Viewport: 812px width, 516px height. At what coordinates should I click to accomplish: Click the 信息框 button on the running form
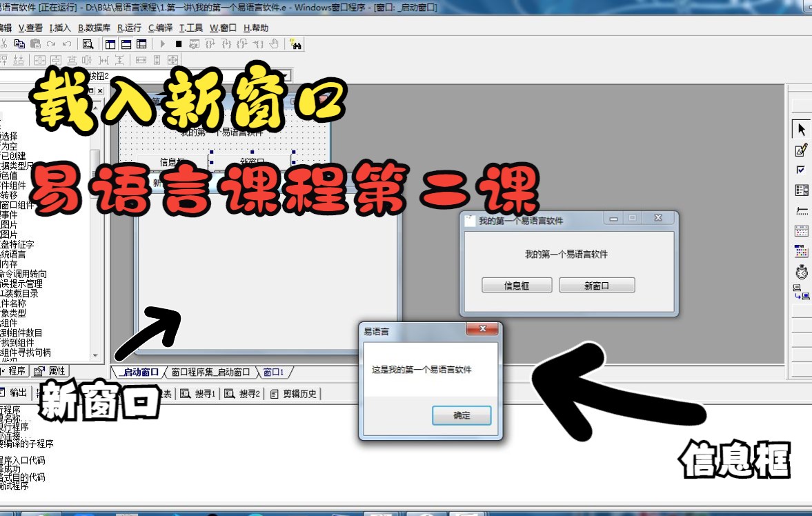[516, 285]
